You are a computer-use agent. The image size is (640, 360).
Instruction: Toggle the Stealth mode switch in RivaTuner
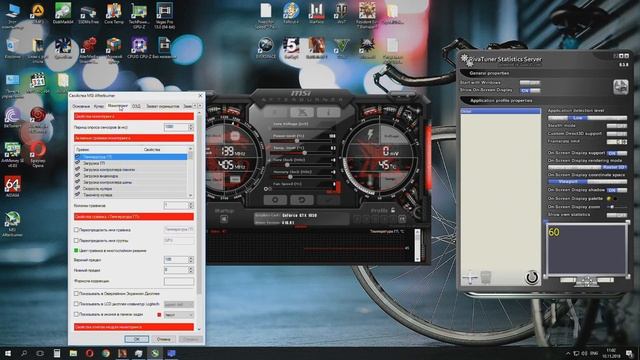point(616,126)
